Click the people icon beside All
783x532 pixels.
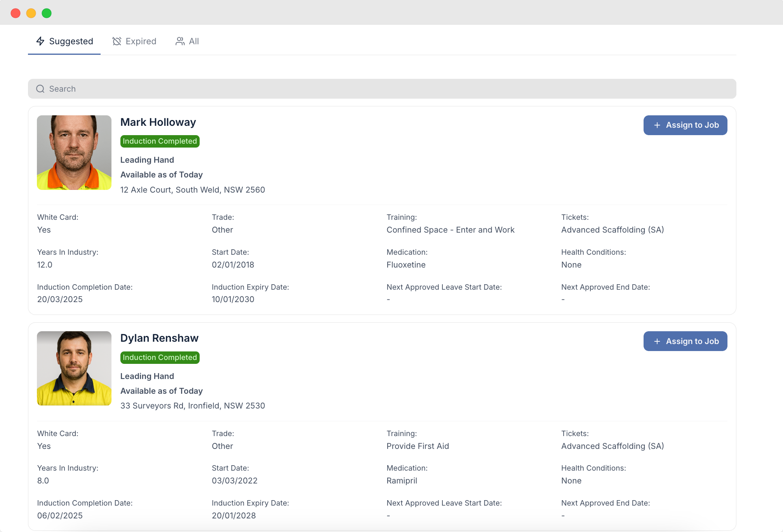[180, 41]
